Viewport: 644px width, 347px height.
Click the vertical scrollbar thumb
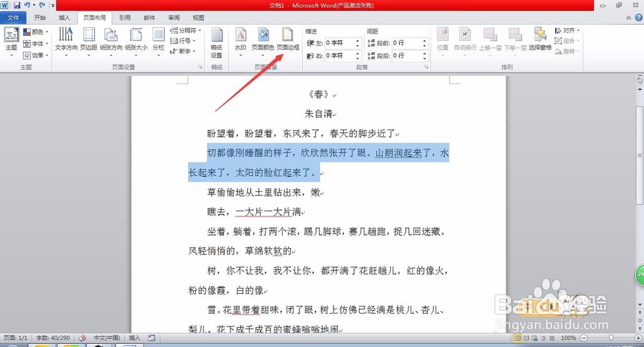639,155
